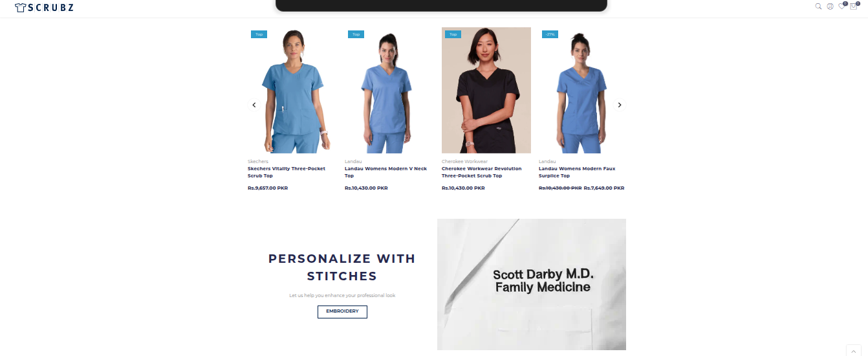Click the embroidered lab coat image
The height and width of the screenshot is (356, 868).
point(532,284)
